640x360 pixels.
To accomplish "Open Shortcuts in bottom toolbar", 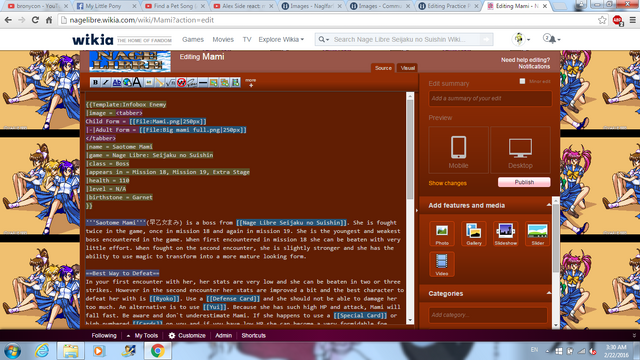I will click(253, 336).
